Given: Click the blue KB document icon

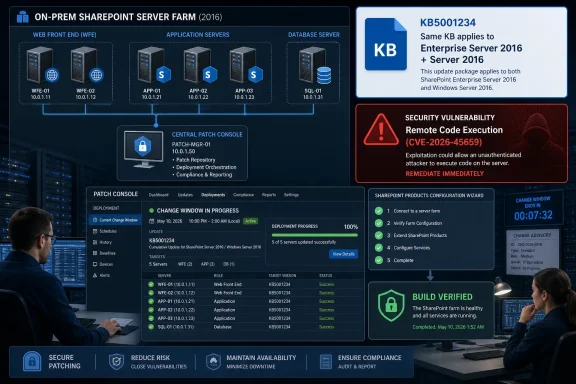Looking at the screenshot, I should 386,44.
